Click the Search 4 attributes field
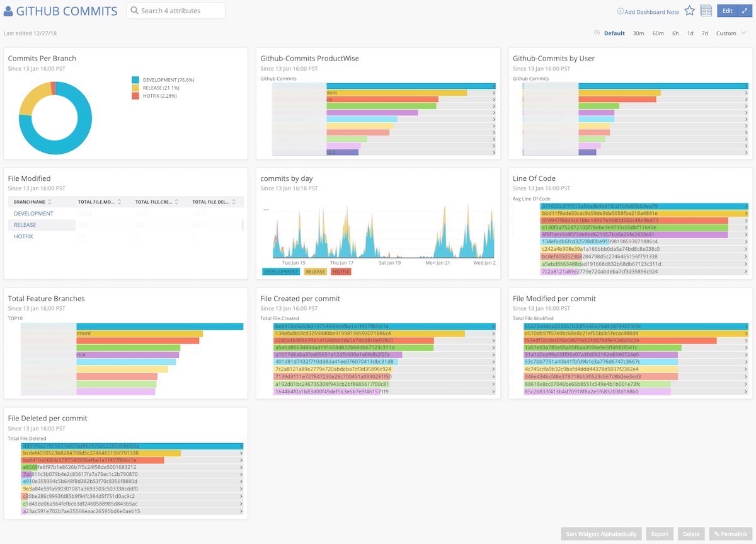756x544 pixels. click(176, 11)
